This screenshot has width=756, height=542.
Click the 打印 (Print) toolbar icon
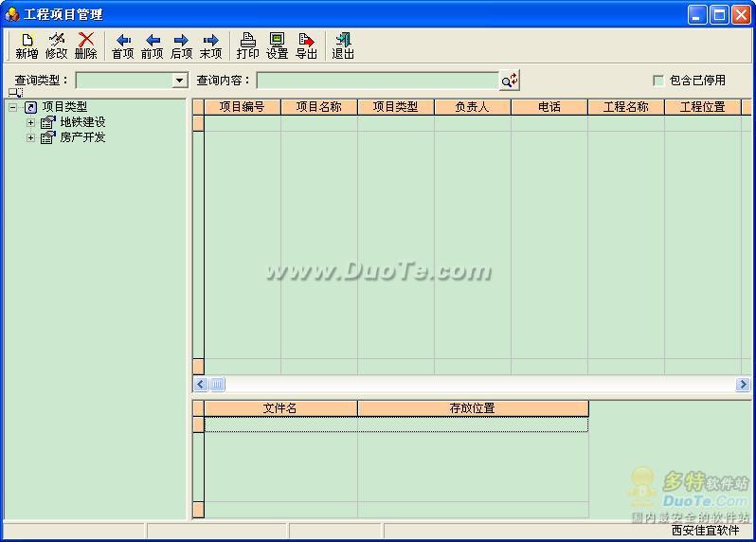click(248, 45)
